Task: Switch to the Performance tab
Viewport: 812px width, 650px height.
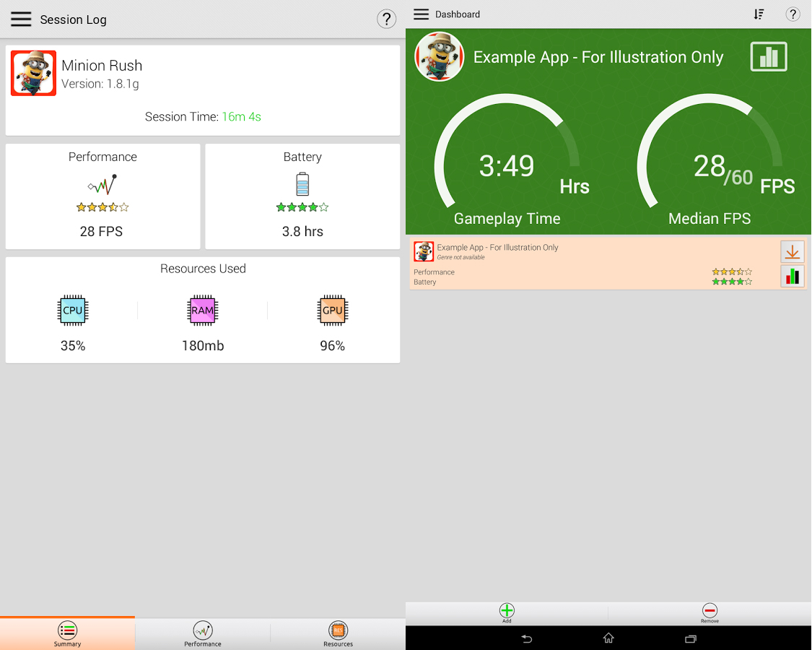Action: pos(203,633)
